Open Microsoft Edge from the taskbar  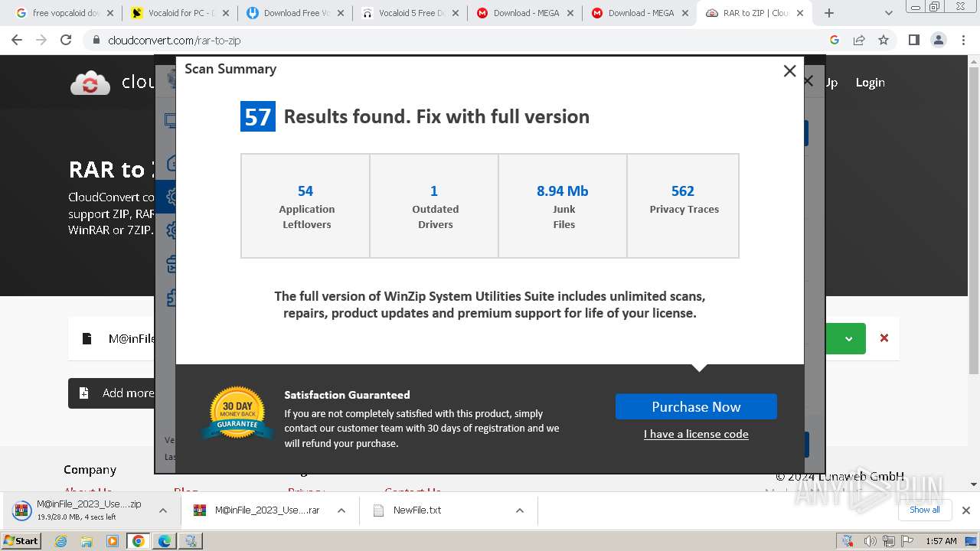[165, 541]
